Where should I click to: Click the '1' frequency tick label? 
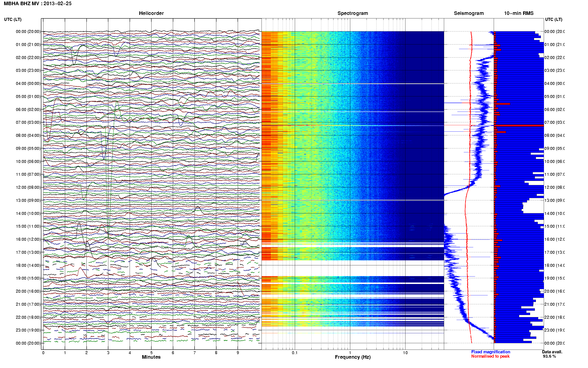350,353
